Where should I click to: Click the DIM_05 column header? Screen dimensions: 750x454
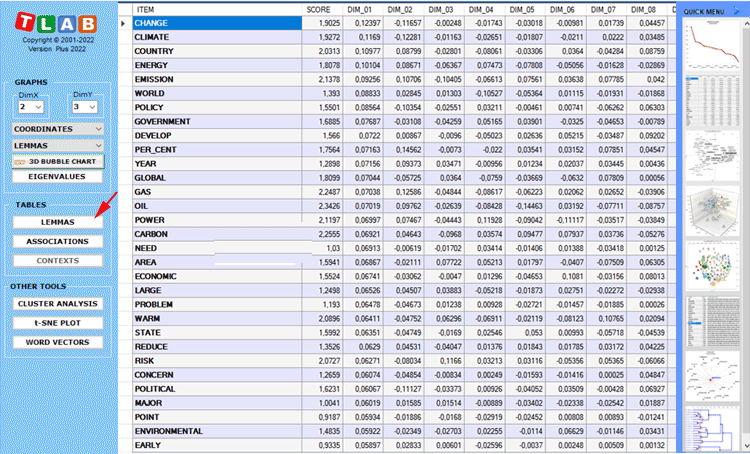(x=524, y=10)
